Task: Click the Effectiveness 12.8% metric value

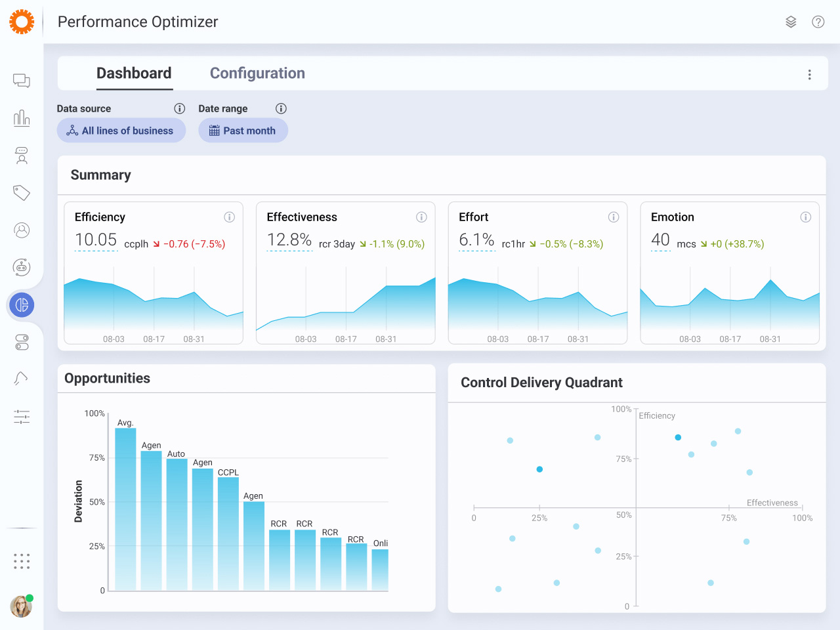Action: pyautogui.click(x=289, y=240)
